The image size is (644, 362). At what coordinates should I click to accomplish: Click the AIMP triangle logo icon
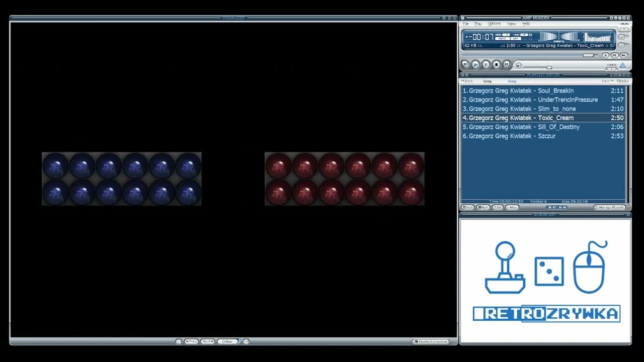(622, 65)
